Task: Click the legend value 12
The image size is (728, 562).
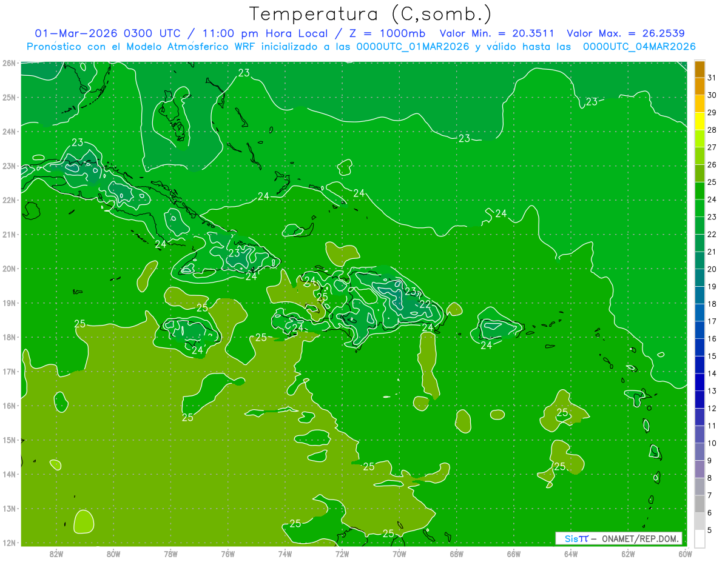Action: [712, 408]
